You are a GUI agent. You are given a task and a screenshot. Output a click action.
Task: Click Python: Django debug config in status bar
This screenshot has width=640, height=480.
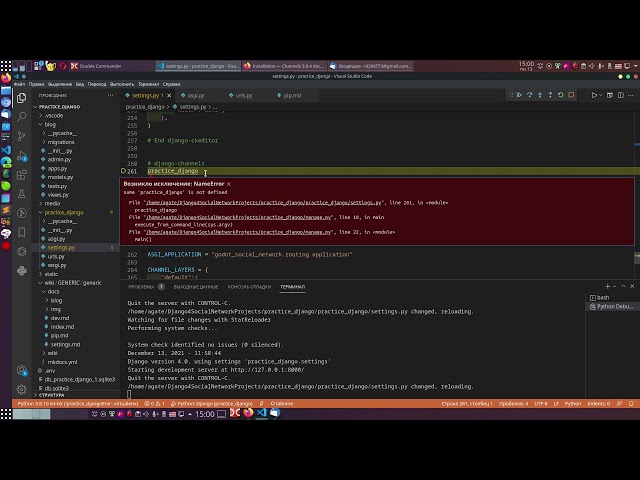coord(211,404)
